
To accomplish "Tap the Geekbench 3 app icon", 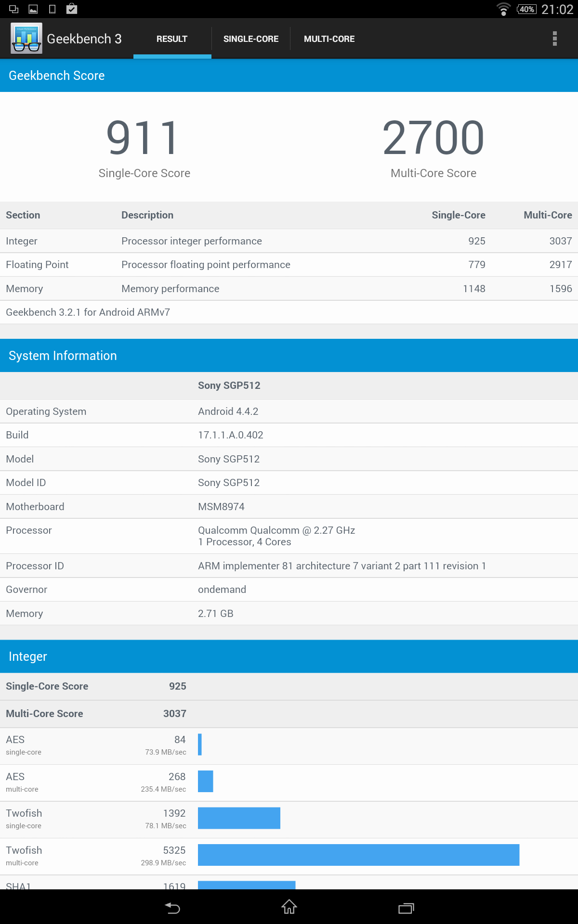I will (26, 38).
